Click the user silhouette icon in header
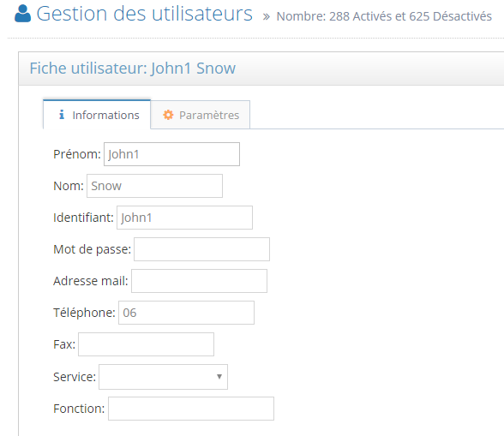Screen dimensions: 504x436 [x=23, y=14]
